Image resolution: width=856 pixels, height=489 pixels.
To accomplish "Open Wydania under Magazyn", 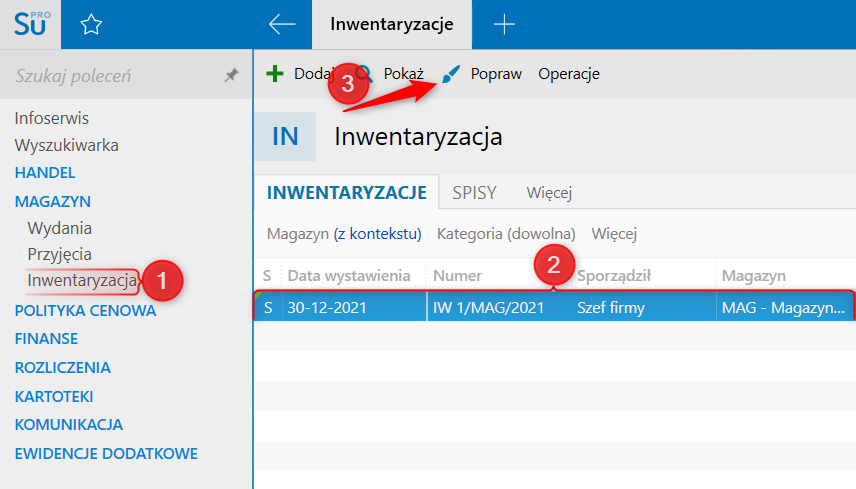I will 60,228.
